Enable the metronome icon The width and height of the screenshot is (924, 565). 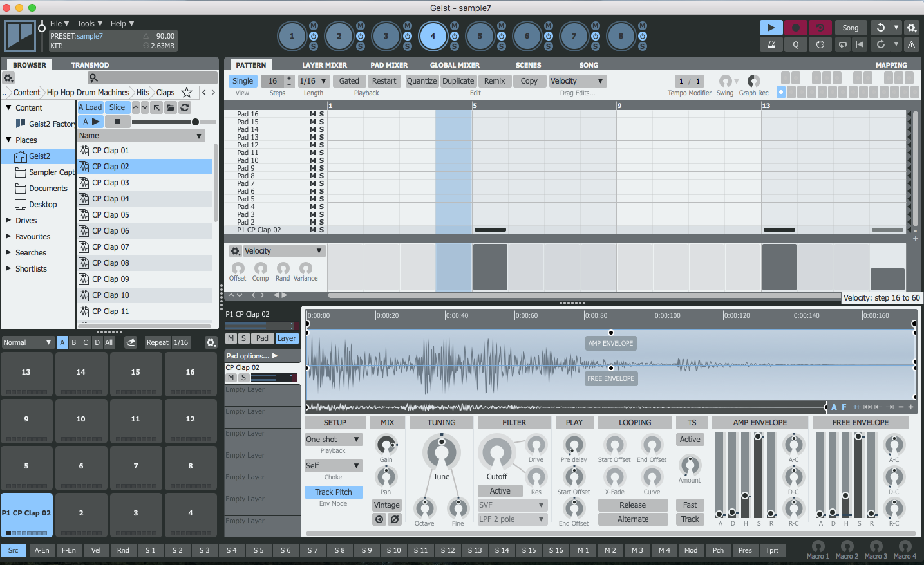pyautogui.click(x=771, y=44)
